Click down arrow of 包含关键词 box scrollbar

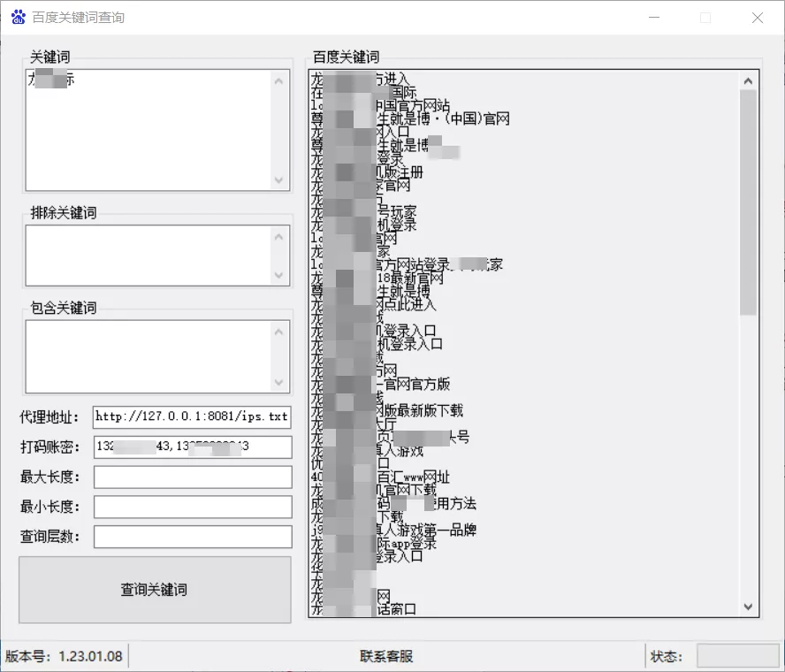[278, 382]
